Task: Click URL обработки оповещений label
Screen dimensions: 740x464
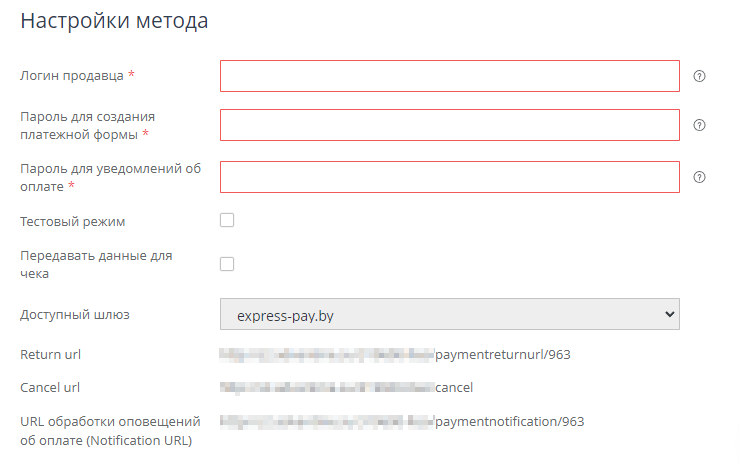Action: (110, 430)
